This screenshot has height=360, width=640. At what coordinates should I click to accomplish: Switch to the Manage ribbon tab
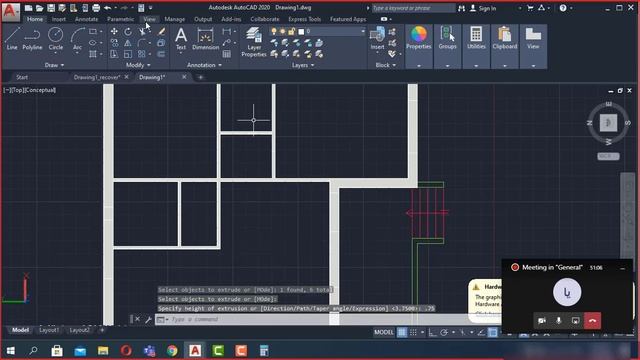pyautogui.click(x=175, y=19)
